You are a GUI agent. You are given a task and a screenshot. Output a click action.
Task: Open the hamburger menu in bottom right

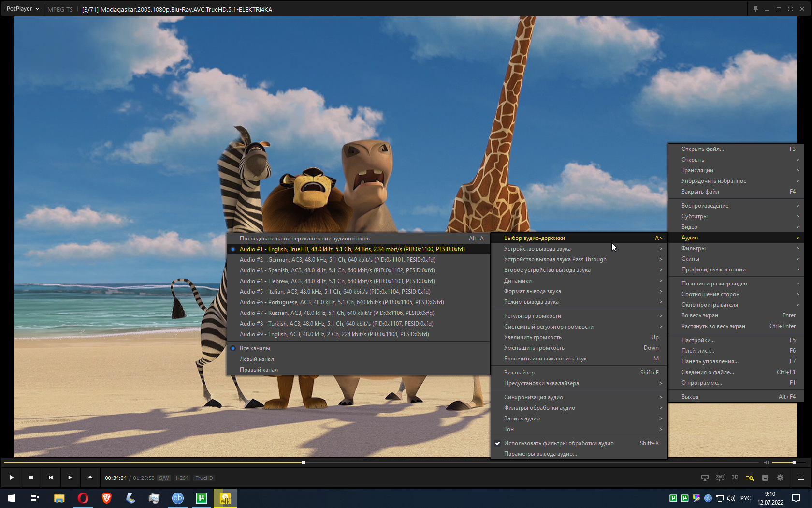point(800,478)
